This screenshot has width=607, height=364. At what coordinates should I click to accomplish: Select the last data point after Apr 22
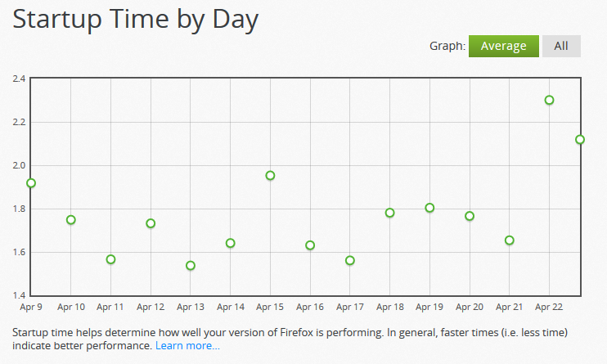click(x=580, y=139)
